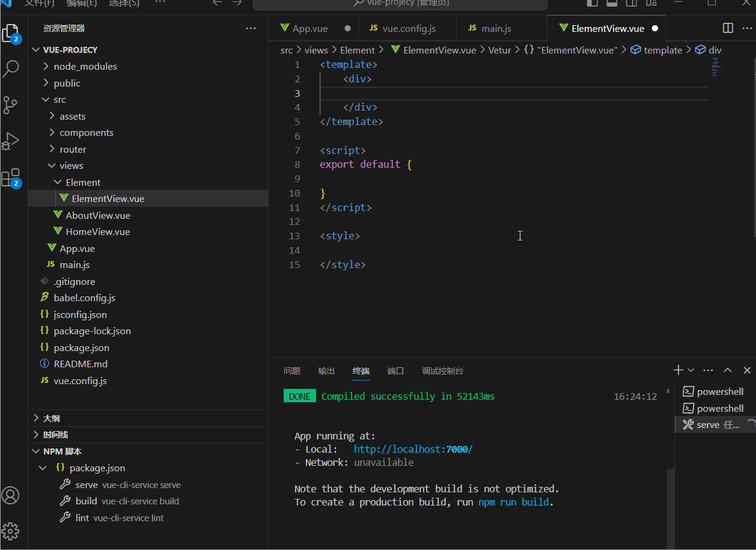Viewport: 756px width, 550px height.
Task: Maximize the terminal panel with the caret
Action: pos(728,370)
